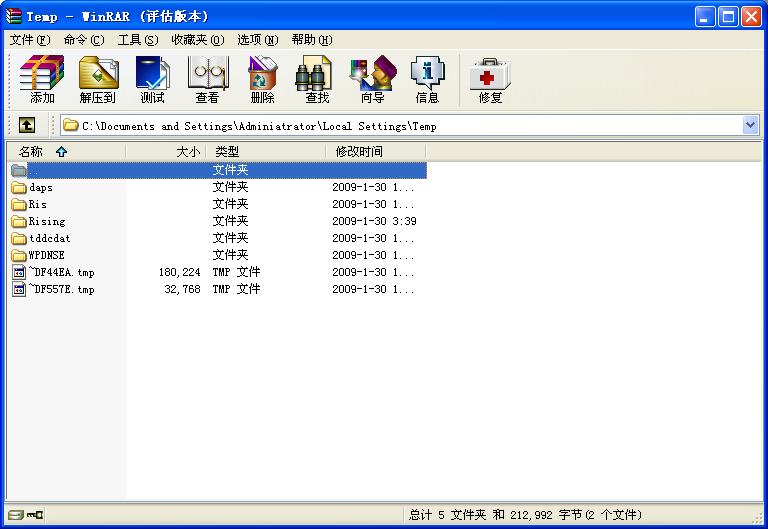The width and height of the screenshot is (768, 529).
Task: Select the Ris folder icon
Action: tap(19, 204)
